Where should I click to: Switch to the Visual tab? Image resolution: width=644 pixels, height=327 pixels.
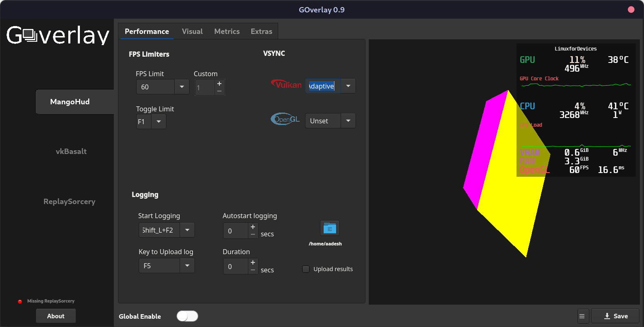[x=192, y=31]
